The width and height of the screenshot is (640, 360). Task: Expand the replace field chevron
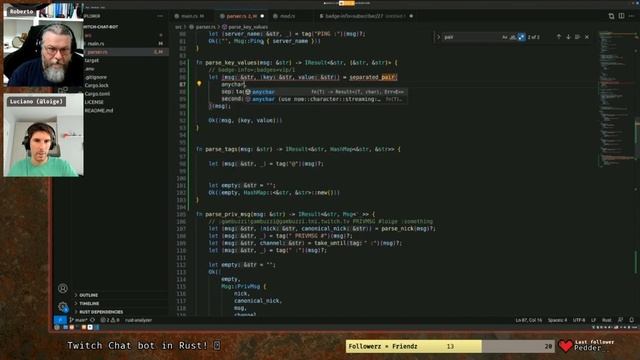coord(439,37)
